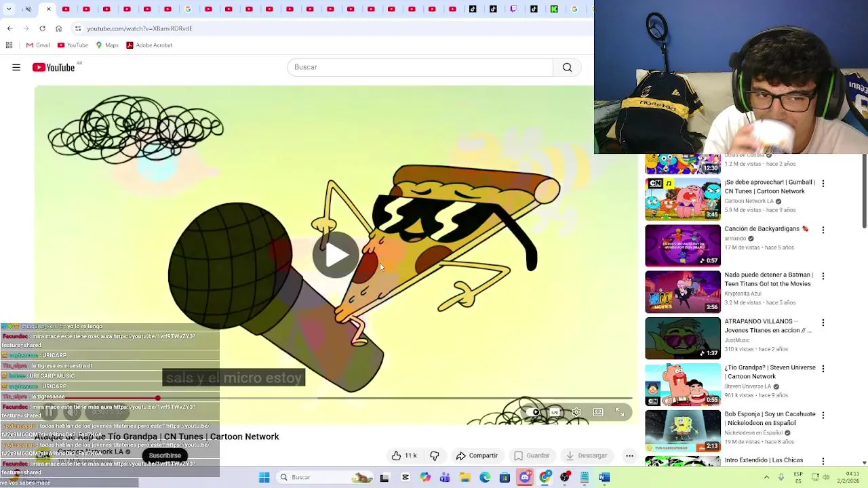The image size is (868, 488).
Task: Go to the YouTube home logo
Action: pos(53,67)
